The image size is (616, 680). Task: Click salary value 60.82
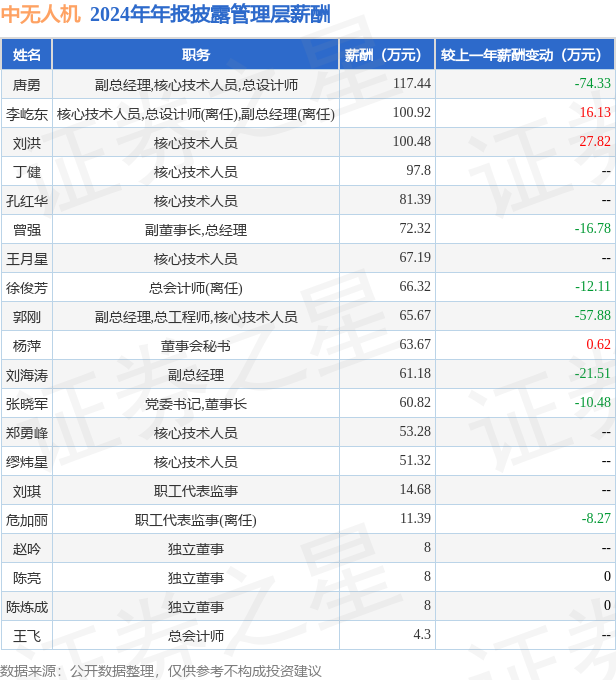(415, 402)
